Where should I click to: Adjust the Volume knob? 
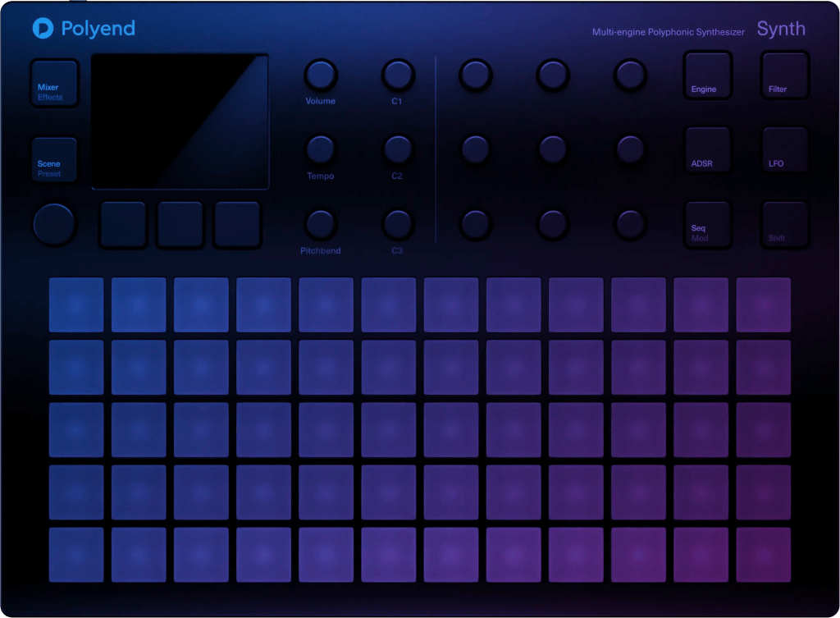320,75
